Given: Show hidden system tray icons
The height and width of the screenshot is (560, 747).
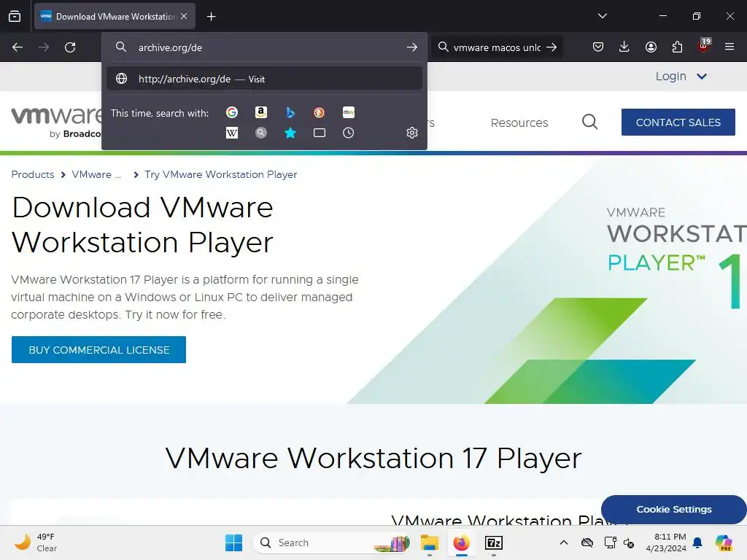Looking at the screenshot, I should tap(564, 542).
